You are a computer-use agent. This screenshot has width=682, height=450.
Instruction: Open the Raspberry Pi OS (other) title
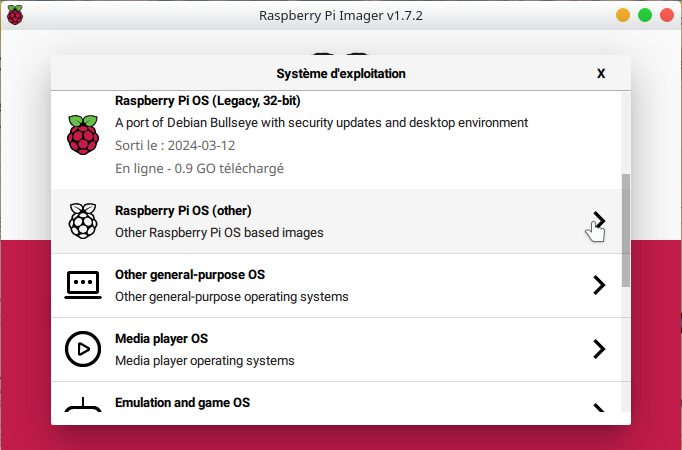tap(183, 211)
